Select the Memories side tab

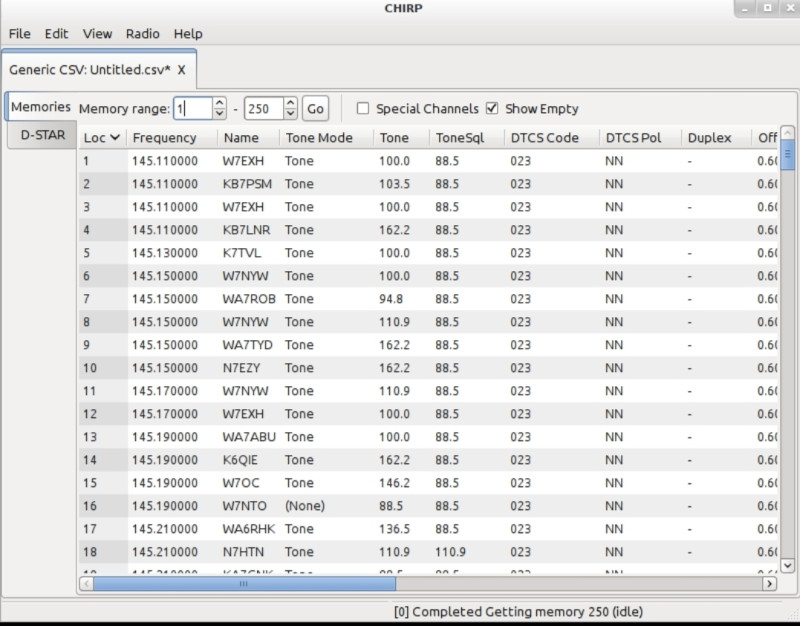[41, 107]
